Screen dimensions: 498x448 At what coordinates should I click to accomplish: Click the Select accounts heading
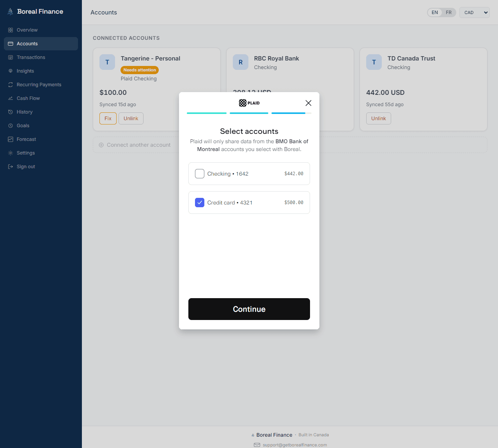pyautogui.click(x=249, y=131)
